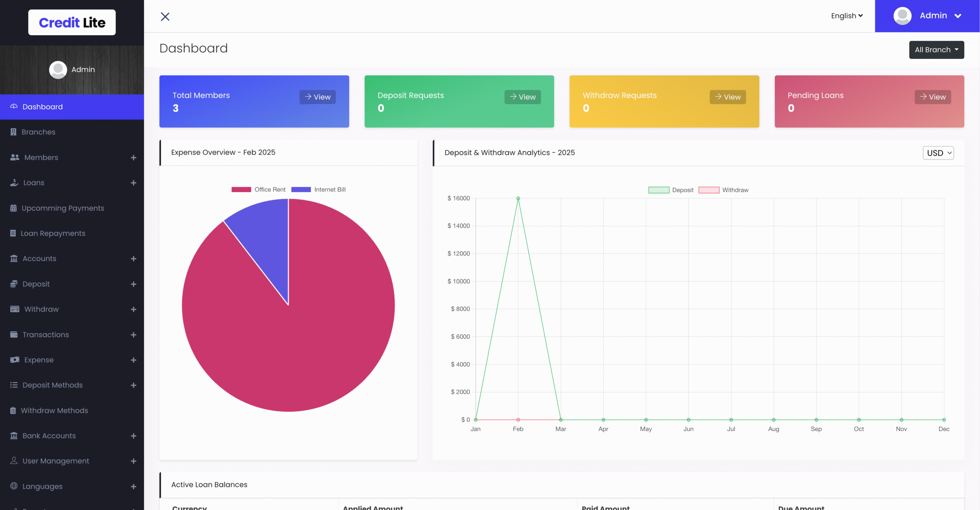Viewport: 980px width, 510px height.
Task: Click View on Pending Loans card
Action: pos(933,97)
